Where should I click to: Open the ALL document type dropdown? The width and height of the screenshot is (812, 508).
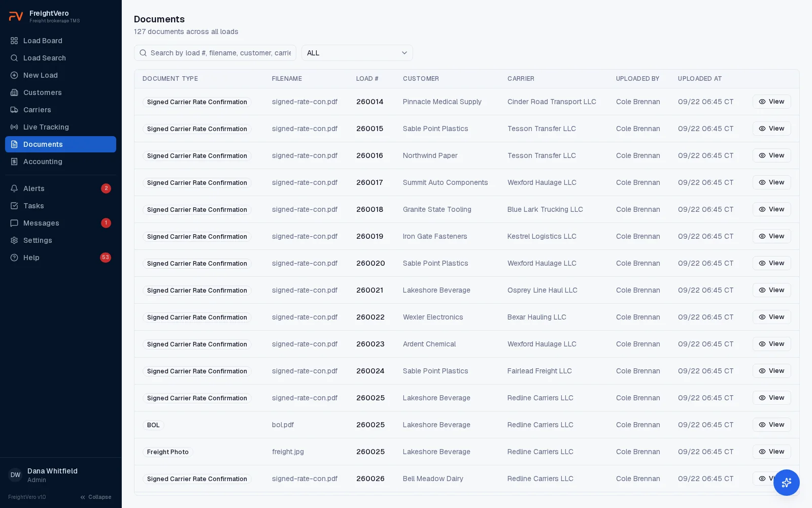357,53
